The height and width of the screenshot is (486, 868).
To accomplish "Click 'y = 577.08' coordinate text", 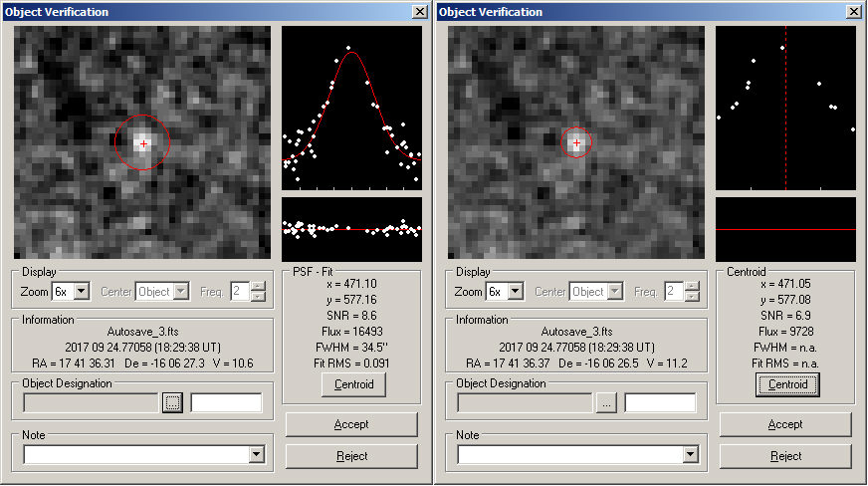I will (x=785, y=300).
